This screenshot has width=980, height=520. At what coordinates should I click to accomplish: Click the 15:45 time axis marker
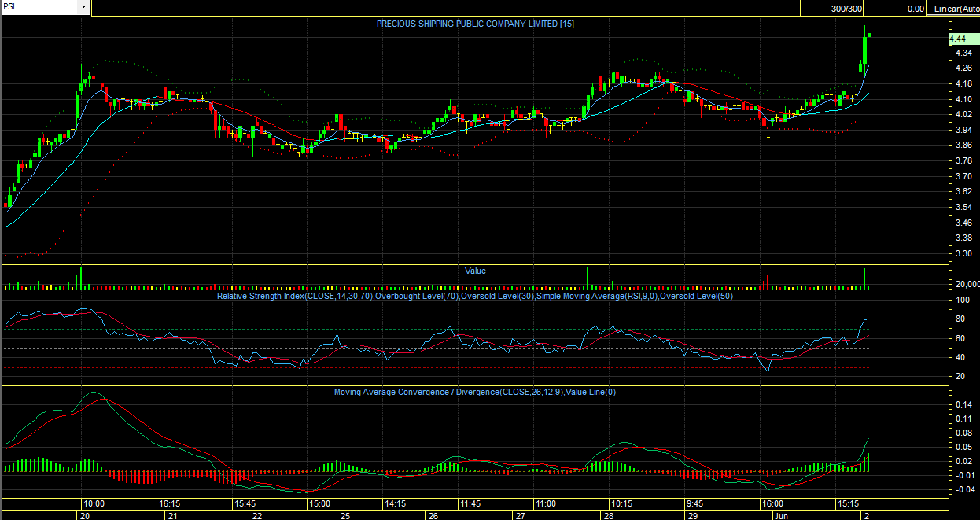tap(245, 503)
